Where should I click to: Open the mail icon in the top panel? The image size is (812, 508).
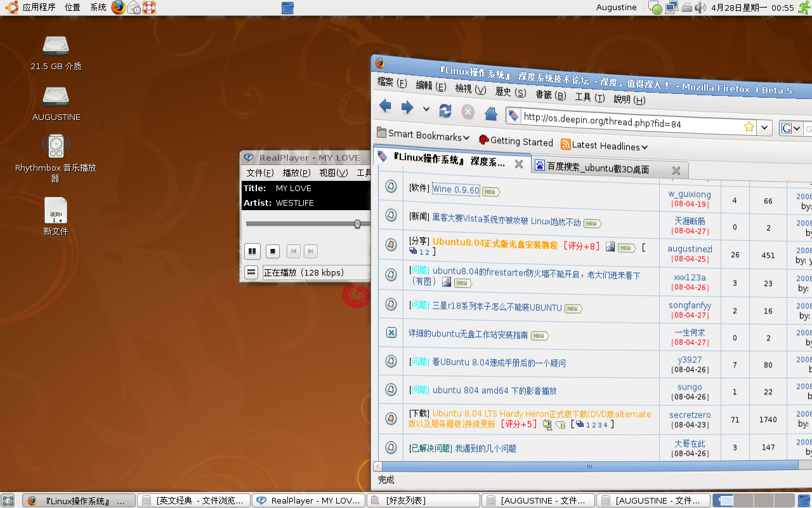[x=134, y=8]
